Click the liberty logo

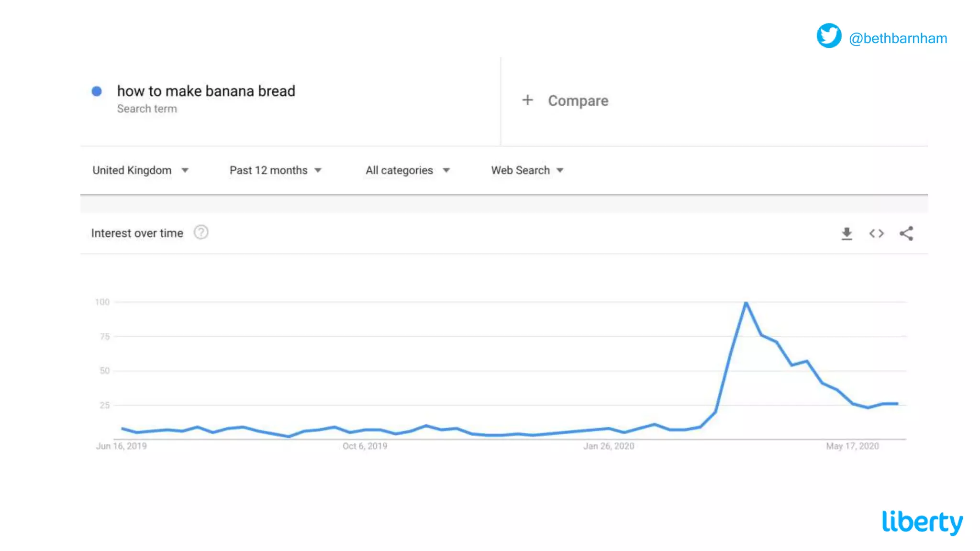pyautogui.click(x=922, y=522)
